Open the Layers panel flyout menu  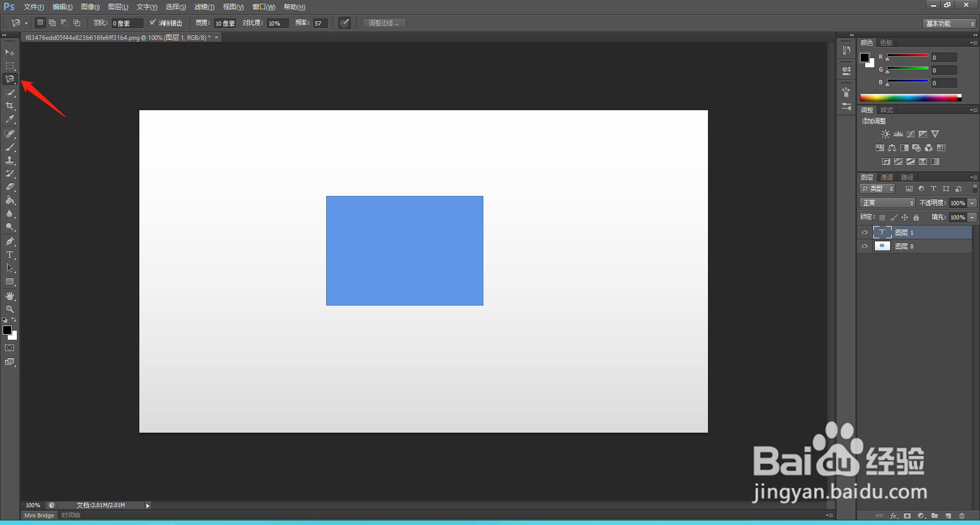click(x=974, y=177)
